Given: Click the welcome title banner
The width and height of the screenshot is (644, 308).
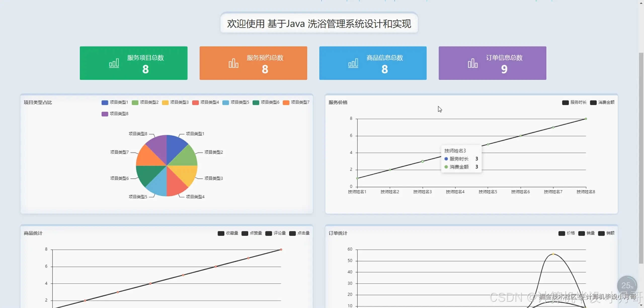Looking at the screenshot, I should click(319, 24).
